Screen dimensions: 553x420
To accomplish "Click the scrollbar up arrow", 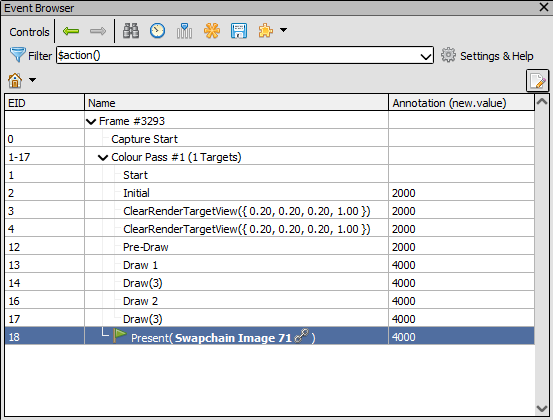I will 541,102.
